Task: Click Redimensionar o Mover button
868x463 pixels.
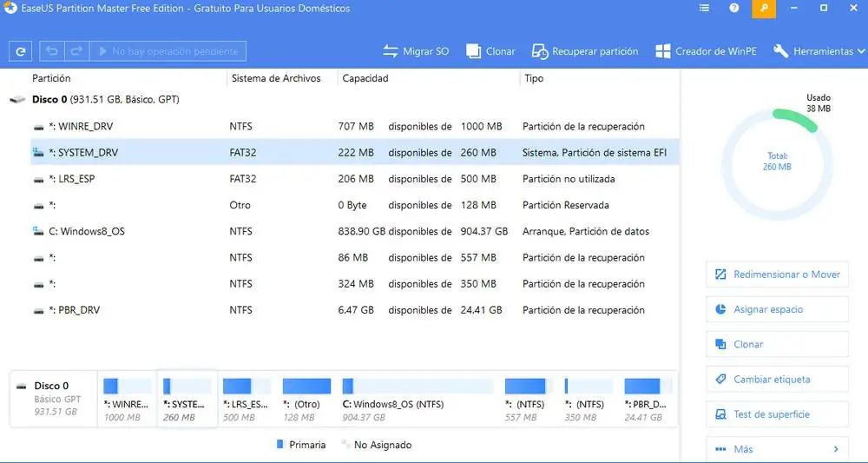Action: point(777,274)
